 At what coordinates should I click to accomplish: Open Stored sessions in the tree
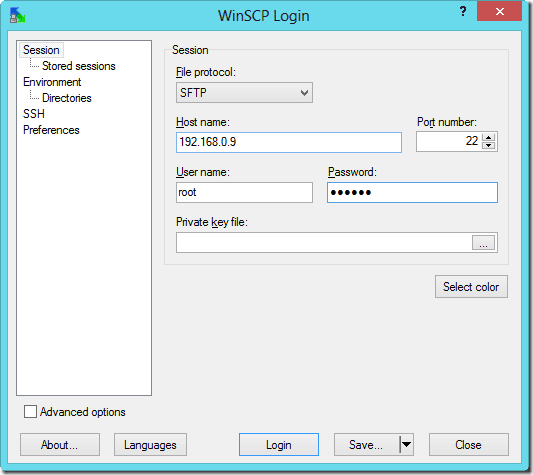[x=79, y=66]
